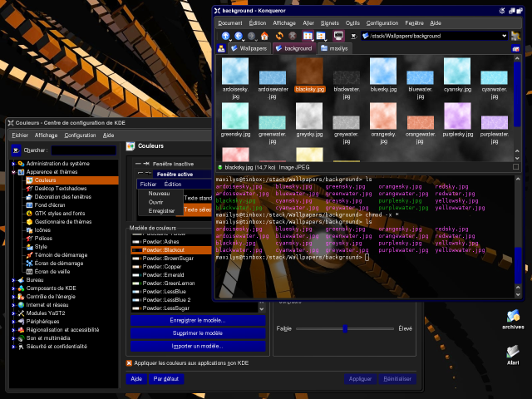Click the 'Par défaut' button
The image size is (532, 399).
(166, 379)
